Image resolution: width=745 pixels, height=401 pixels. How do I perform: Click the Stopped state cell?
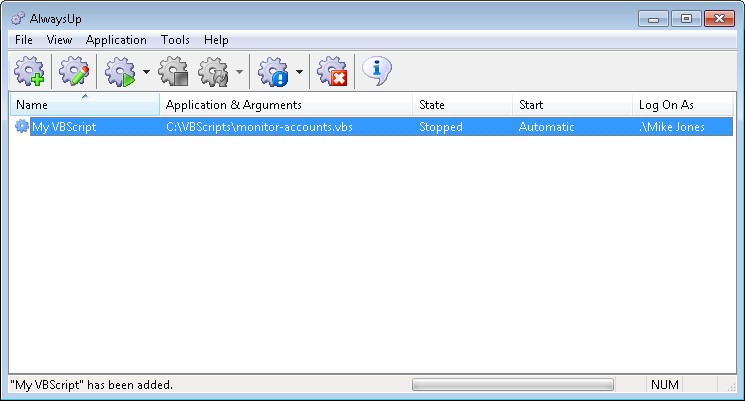pyautogui.click(x=440, y=127)
